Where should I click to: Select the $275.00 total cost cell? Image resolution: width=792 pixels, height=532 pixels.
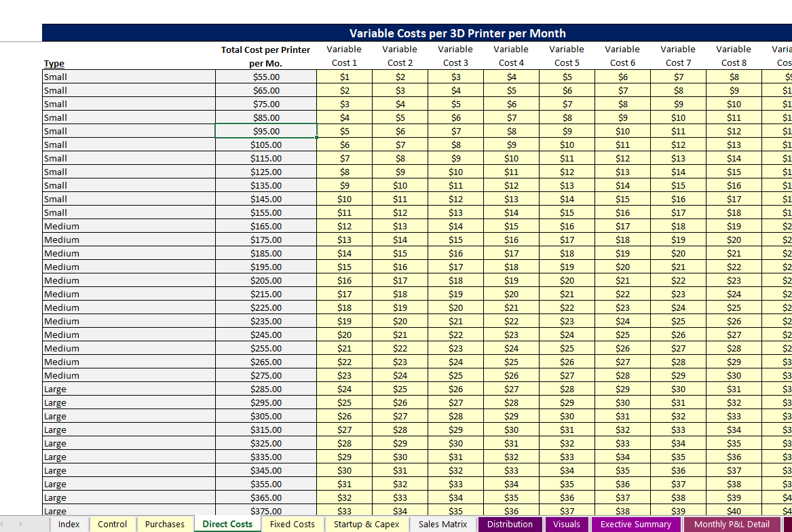tap(266, 375)
